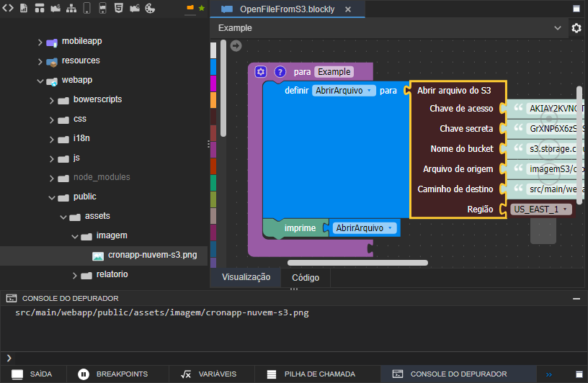Expand the bowerscripts folder
588x383 pixels.
pyautogui.click(x=51, y=101)
